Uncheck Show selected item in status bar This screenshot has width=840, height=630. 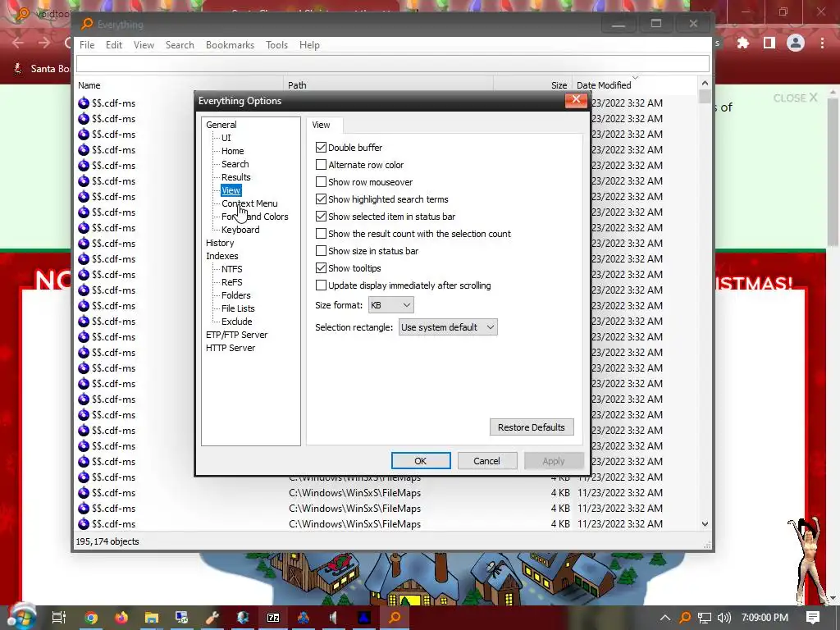321,216
